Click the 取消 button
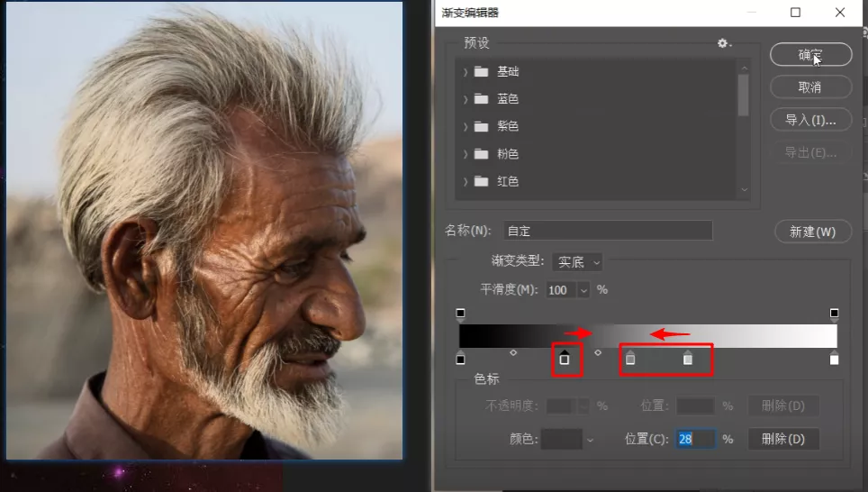This screenshot has width=868, height=492. pyautogui.click(x=810, y=87)
